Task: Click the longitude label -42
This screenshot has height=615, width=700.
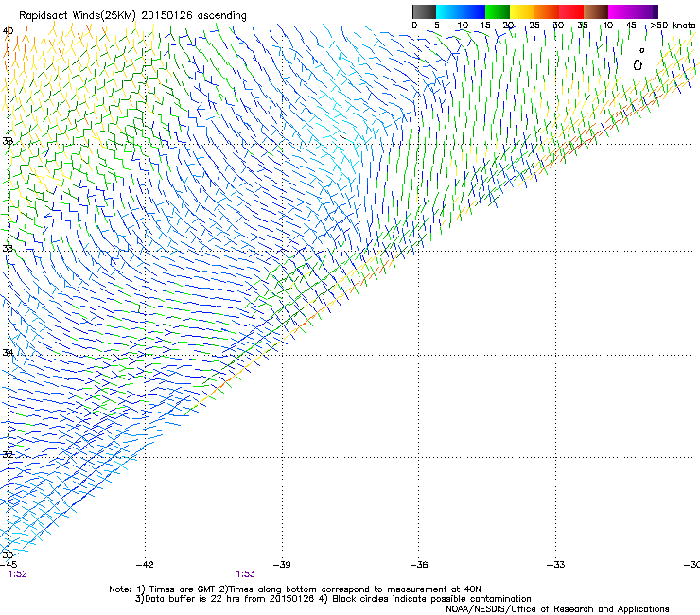Action: click(145, 565)
